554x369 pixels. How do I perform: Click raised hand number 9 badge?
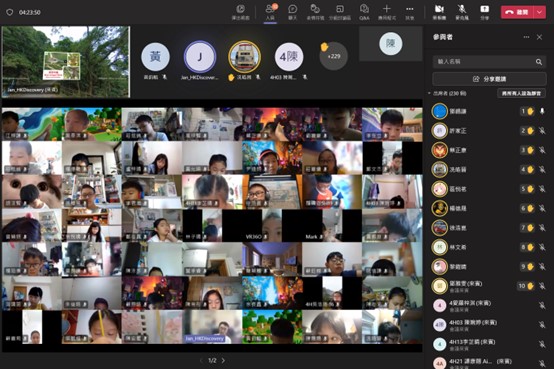point(527,267)
